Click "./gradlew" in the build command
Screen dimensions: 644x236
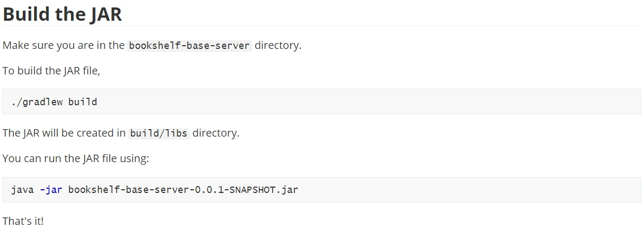click(x=37, y=102)
